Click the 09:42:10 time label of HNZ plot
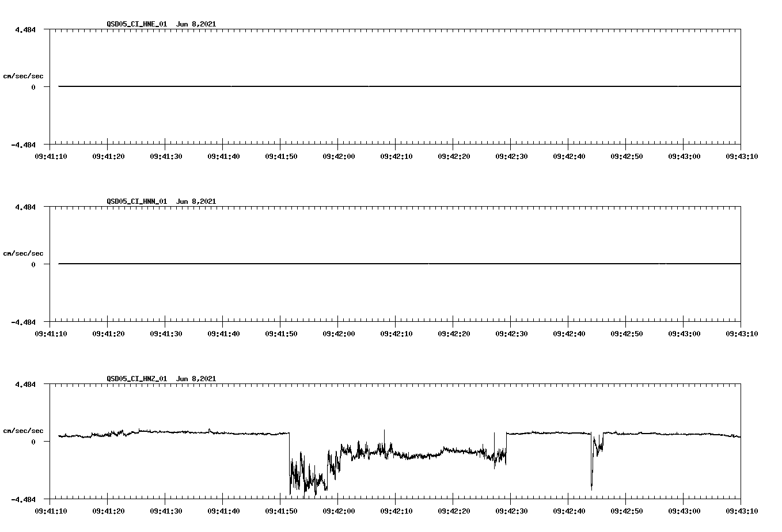Screen dimensions: 782x532 [396, 511]
